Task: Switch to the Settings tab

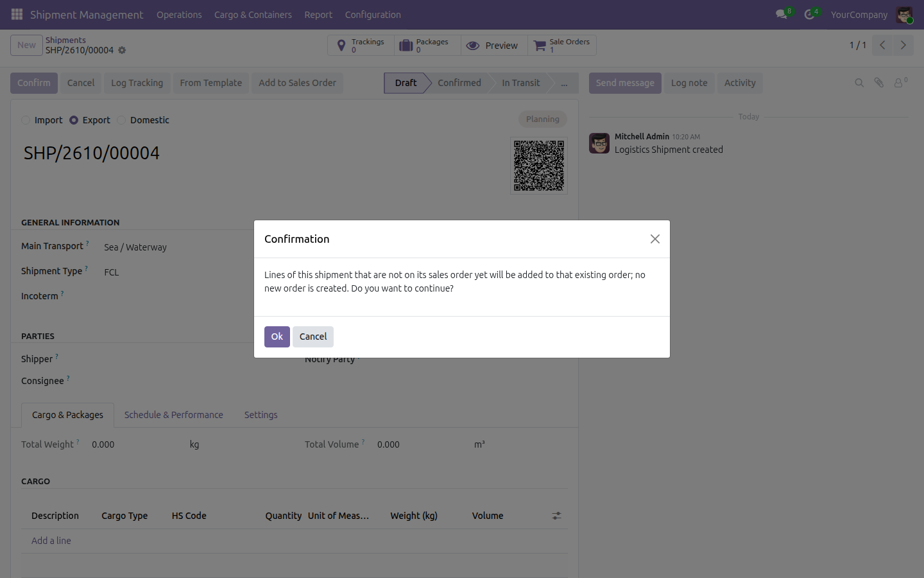Action: [x=261, y=415]
